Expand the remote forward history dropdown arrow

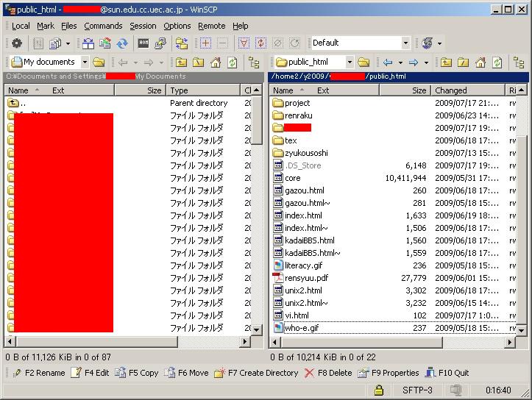[426, 63]
